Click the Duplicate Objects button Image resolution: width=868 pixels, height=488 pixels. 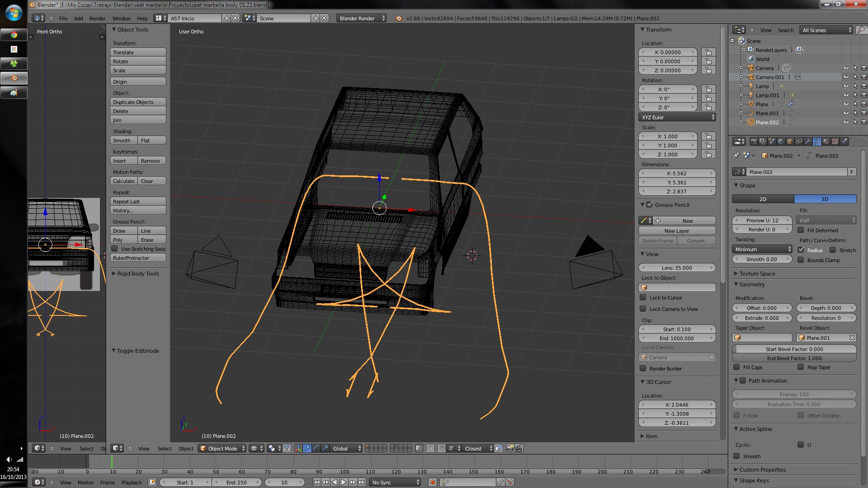point(138,102)
